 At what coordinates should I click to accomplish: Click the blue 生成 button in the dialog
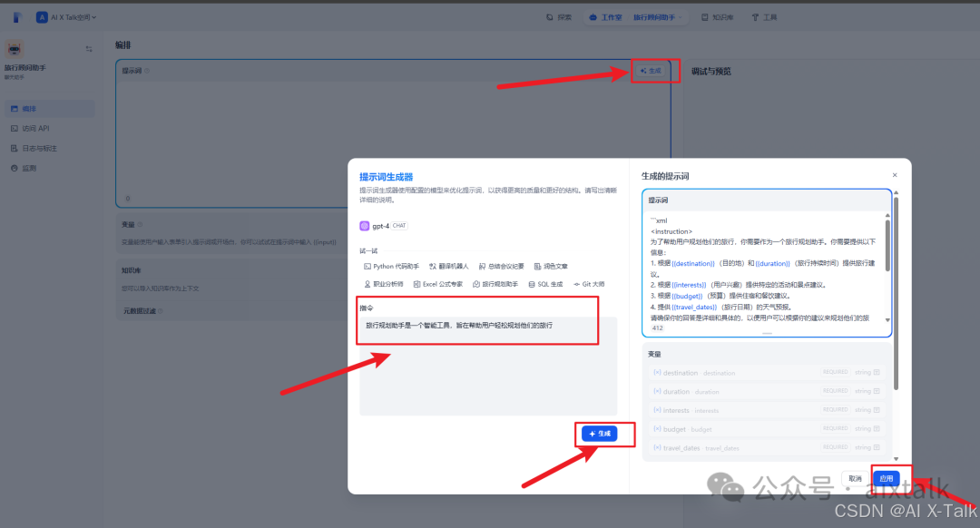coord(600,434)
